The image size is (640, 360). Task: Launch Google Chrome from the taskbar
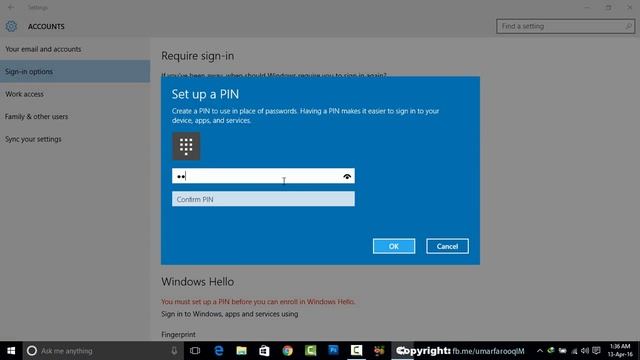pos(287,351)
